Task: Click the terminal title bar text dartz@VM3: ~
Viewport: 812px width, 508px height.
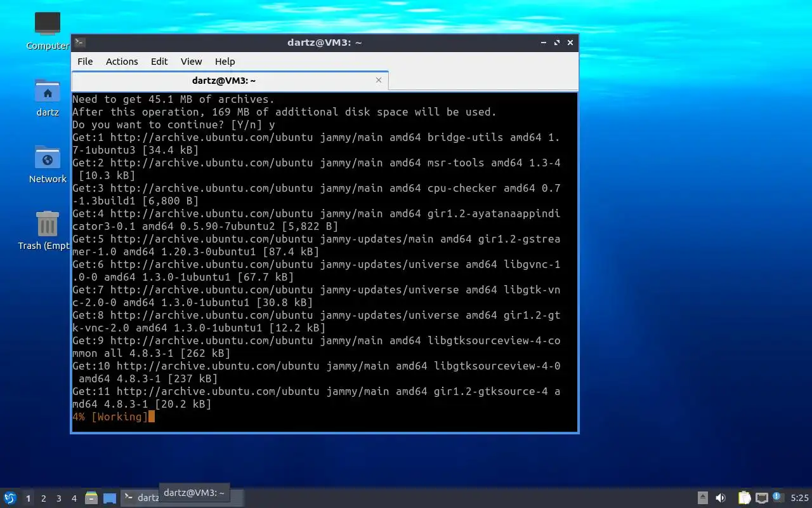Action: 324,43
